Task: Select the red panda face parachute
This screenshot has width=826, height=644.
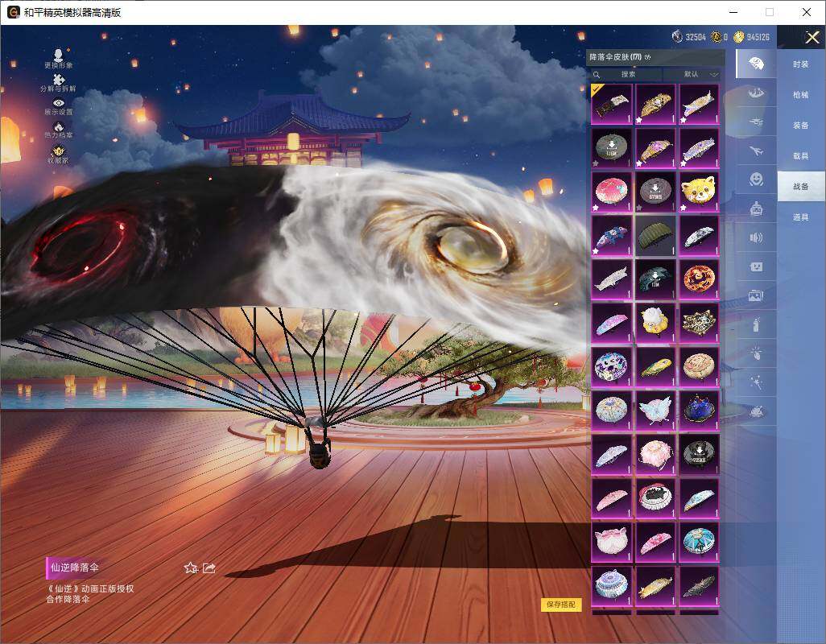Action: (x=699, y=192)
